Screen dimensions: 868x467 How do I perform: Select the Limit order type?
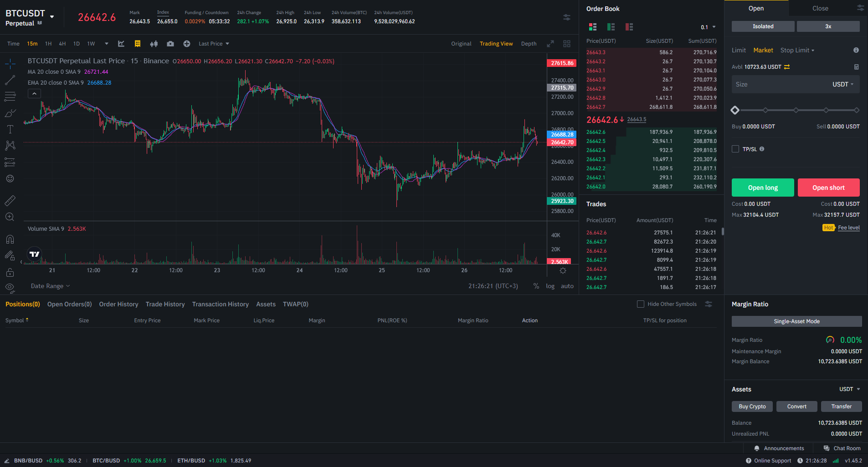[739, 50]
